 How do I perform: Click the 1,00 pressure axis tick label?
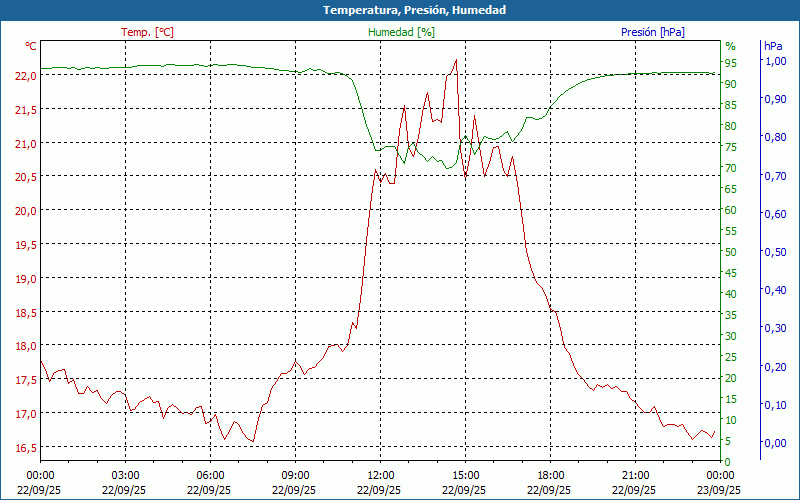[x=774, y=61]
